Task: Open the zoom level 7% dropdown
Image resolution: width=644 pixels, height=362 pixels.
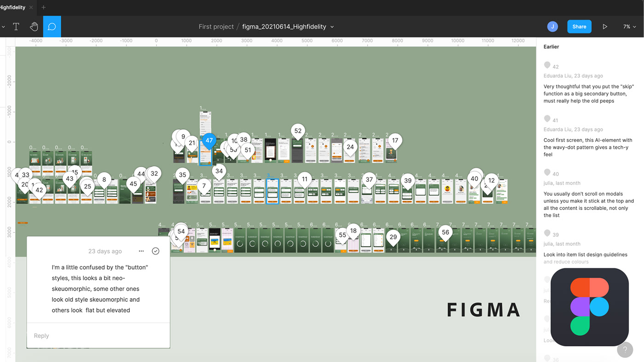Action: point(629,27)
